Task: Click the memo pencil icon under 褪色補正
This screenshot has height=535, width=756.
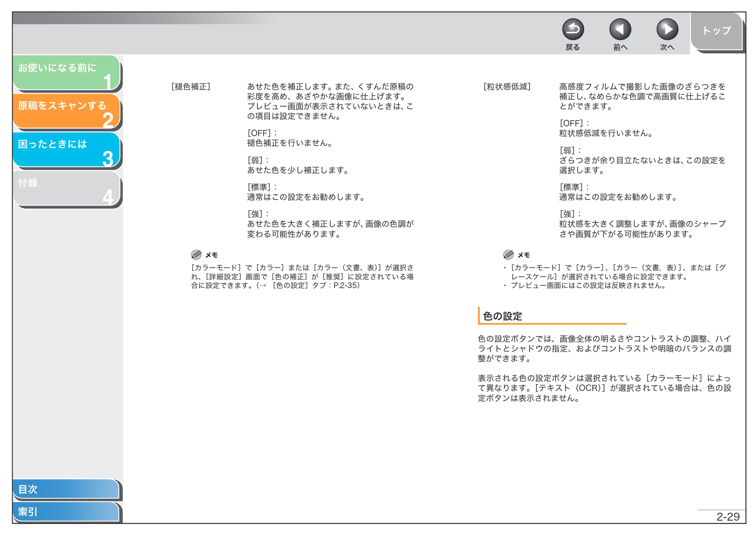Action: click(196, 254)
